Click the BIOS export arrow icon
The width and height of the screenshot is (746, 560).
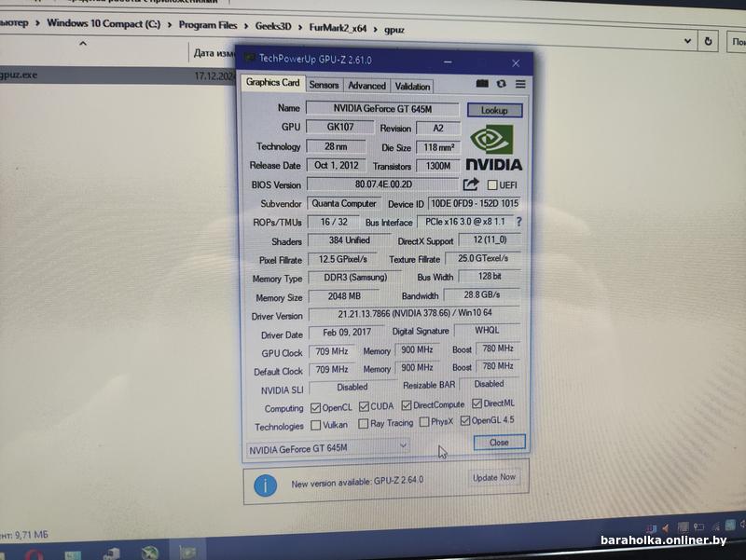pos(471,184)
